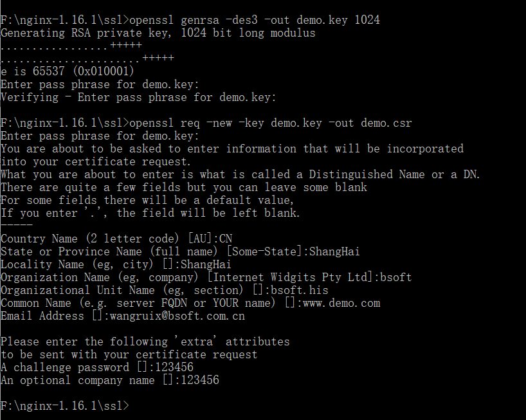Click the 'There are quite a few fields' line

pyautogui.click(x=183, y=187)
